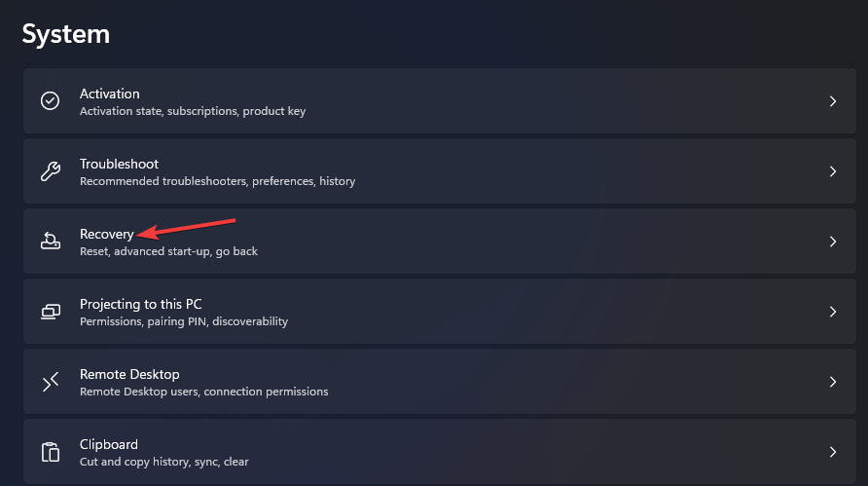The width and height of the screenshot is (868, 486).
Task: Click the Remote Desktop arrows icon
Action: coord(51,382)
